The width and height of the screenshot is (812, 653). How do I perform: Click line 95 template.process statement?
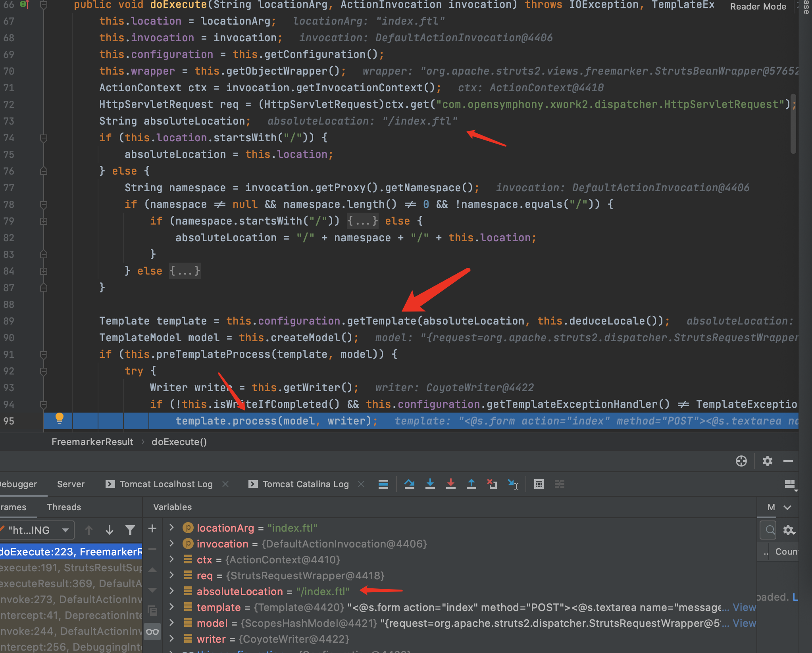tap(277, 421)
